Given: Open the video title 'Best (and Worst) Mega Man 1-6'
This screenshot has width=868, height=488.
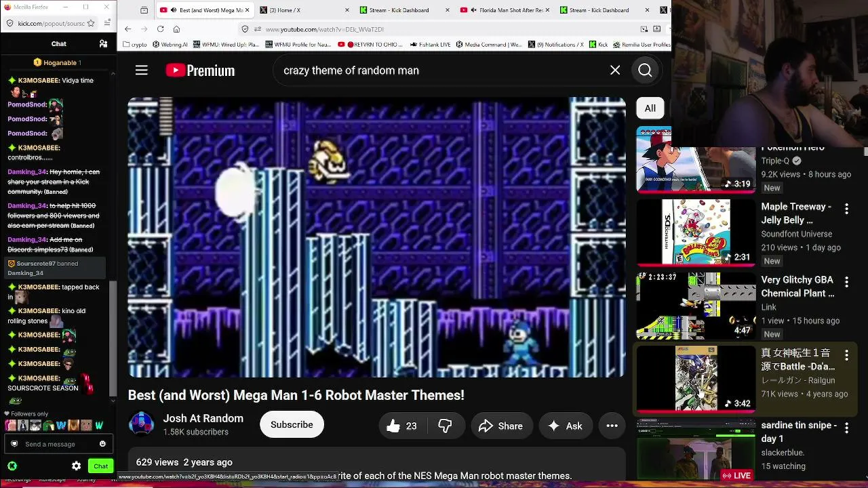Looking at the screenshot, I should pos(296,395).
